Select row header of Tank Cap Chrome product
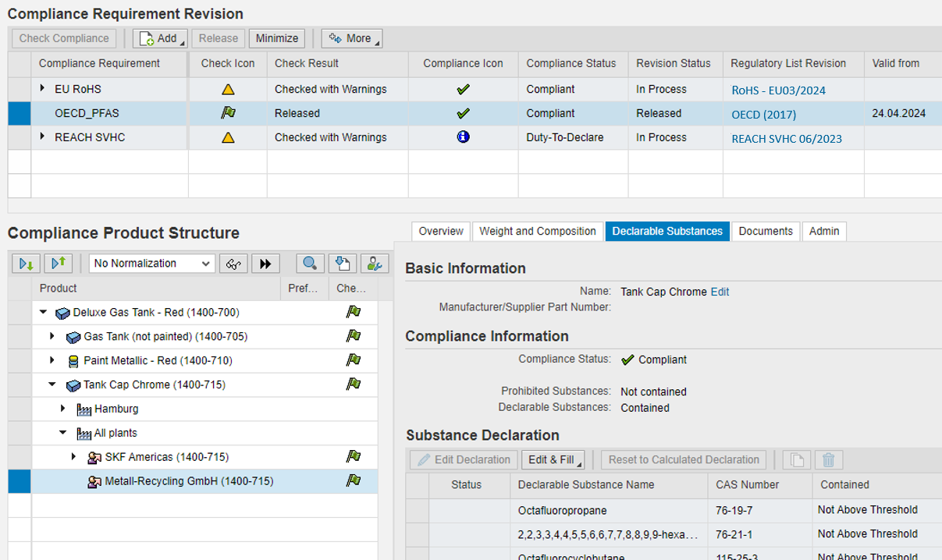Screen dimensions: 942x560 click(20, 385)
